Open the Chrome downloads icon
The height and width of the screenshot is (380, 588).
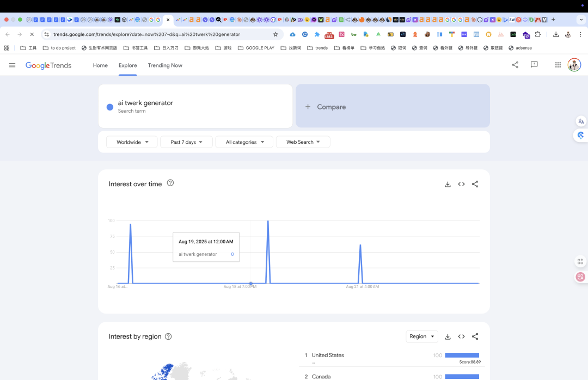click(x=556, y=34)
